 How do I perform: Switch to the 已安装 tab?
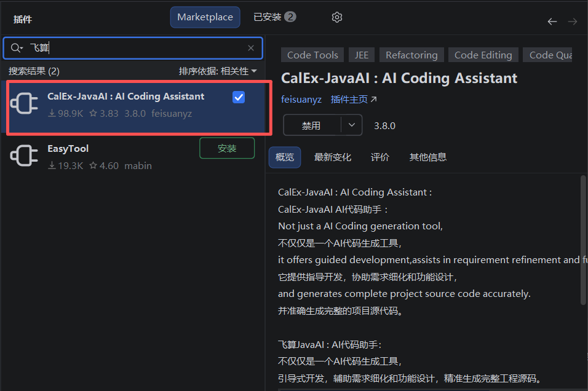click(x=274, y=17)
